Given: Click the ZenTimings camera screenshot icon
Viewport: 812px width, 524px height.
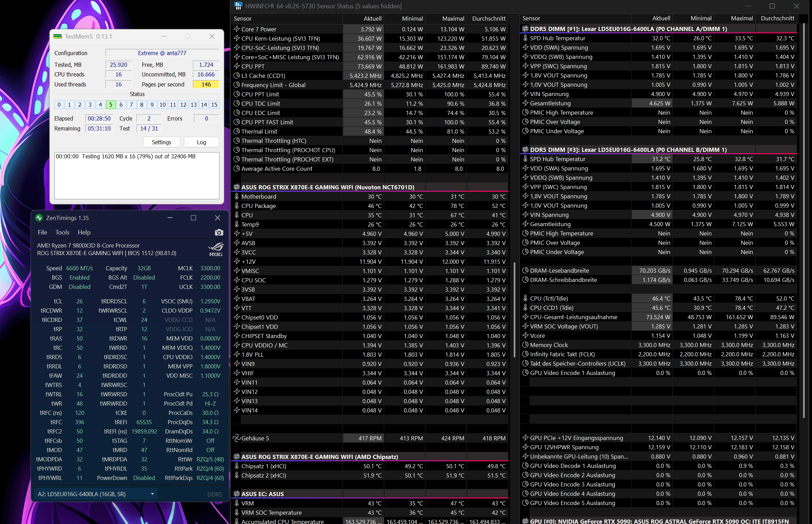Looking at the screenshot, I should coord(219,232).
